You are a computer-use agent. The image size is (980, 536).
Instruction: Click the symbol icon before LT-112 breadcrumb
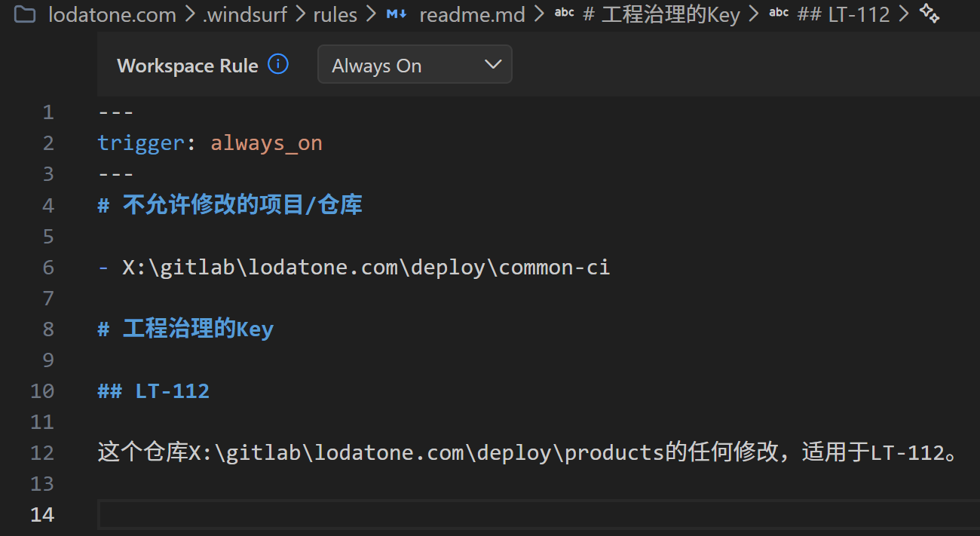779,14
